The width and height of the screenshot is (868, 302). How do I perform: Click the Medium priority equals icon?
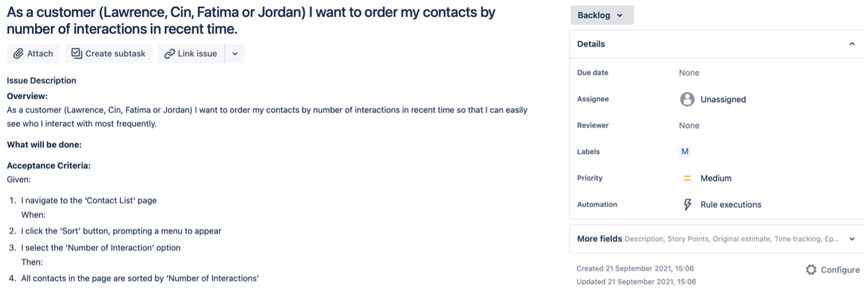687,178
